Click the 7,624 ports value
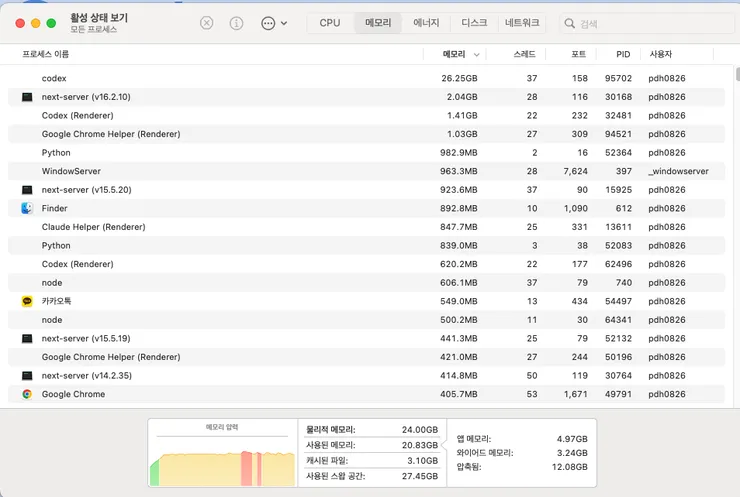740x497 pixels. (x=575, y=171)
